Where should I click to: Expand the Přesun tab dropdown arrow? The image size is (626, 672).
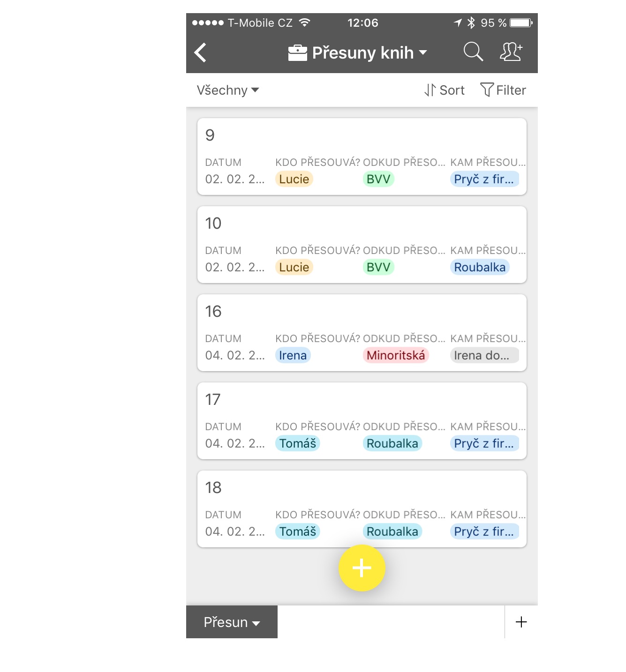pos(256,623)
